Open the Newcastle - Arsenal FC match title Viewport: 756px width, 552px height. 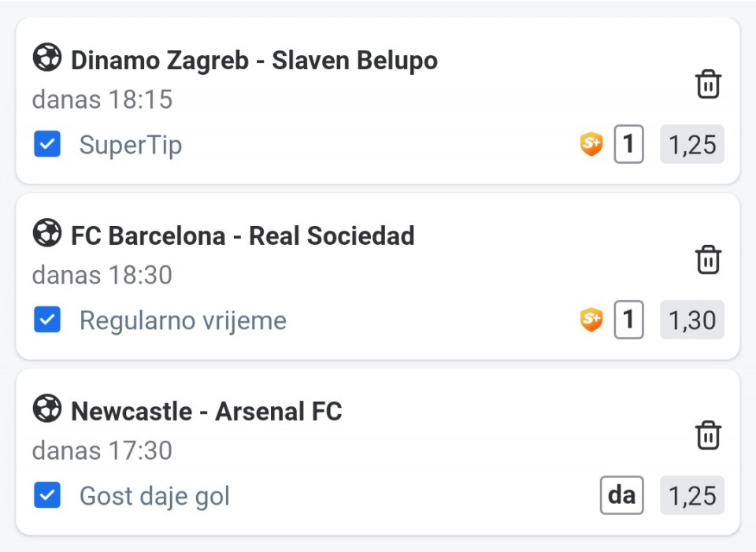206,411
